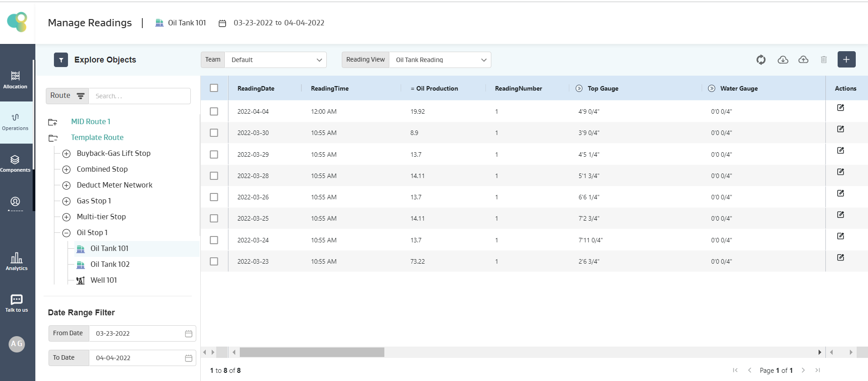The height and width of the screenshot is (381, 868).
Task: Click the horizontal scrollbar thumb
Action: (312, 352)
